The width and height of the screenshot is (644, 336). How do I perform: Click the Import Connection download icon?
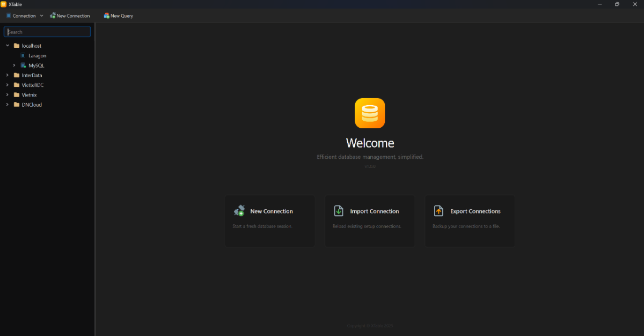[338, 210]
